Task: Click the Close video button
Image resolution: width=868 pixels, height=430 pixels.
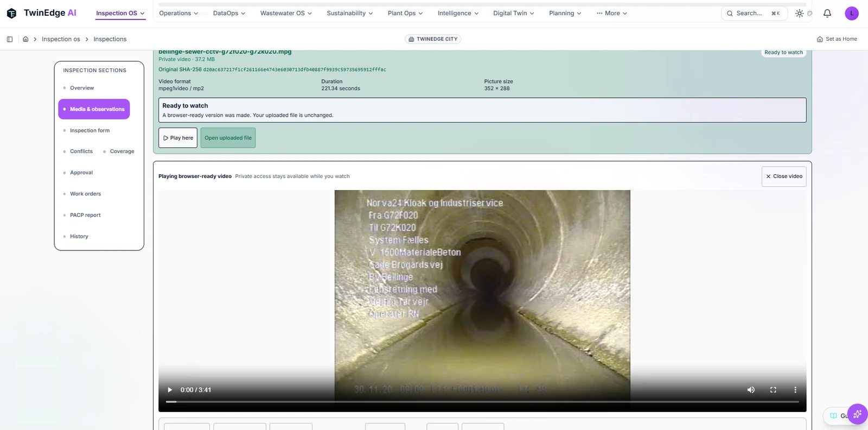Action: (784, 176)
